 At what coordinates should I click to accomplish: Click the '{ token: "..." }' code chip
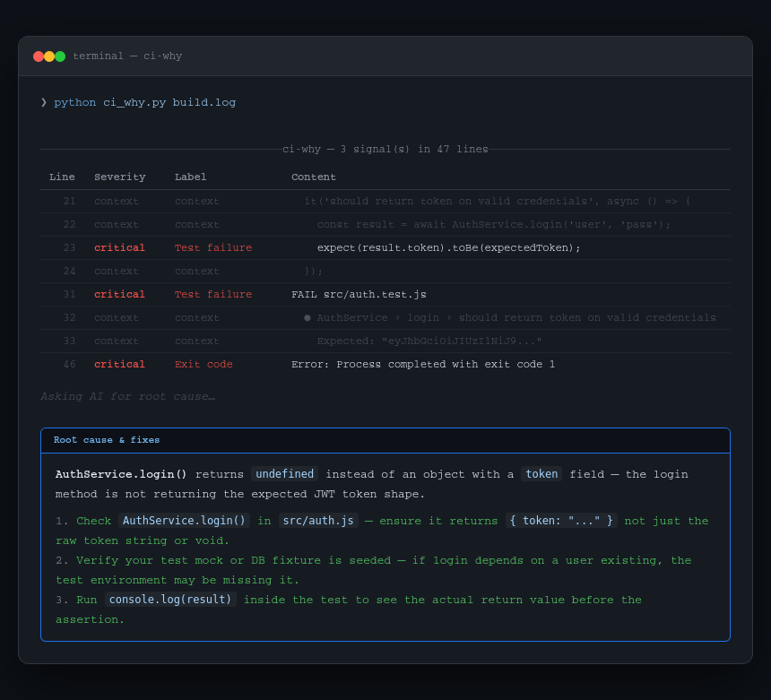click(561, 521)
